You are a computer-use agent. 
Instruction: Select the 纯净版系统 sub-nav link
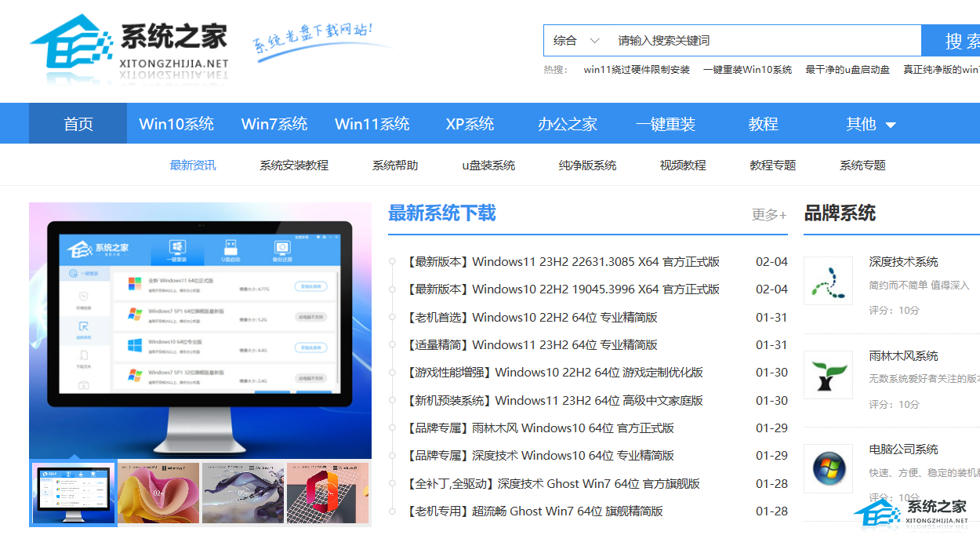pyautogui.click(x=587, y=166)
